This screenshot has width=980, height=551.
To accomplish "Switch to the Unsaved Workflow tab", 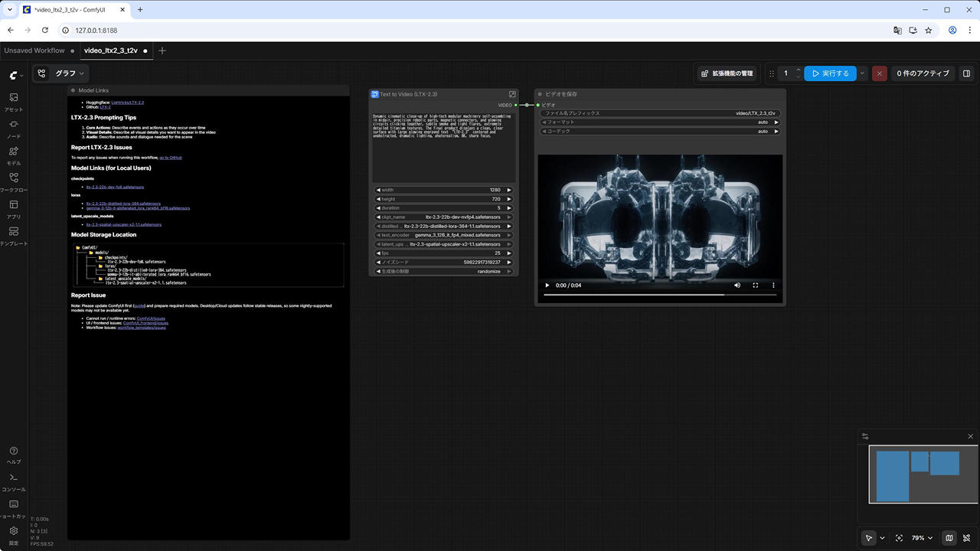I will click(34, 51).
